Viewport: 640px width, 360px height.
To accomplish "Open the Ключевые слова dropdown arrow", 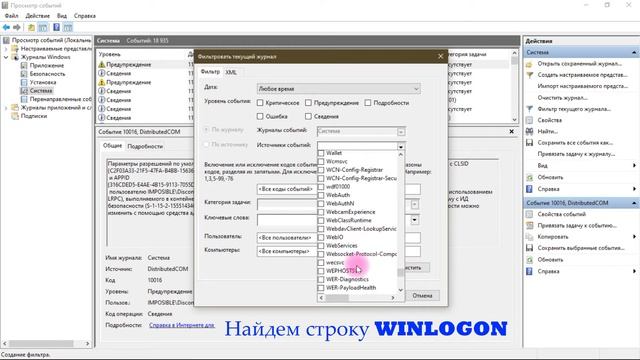I will 414,220.
